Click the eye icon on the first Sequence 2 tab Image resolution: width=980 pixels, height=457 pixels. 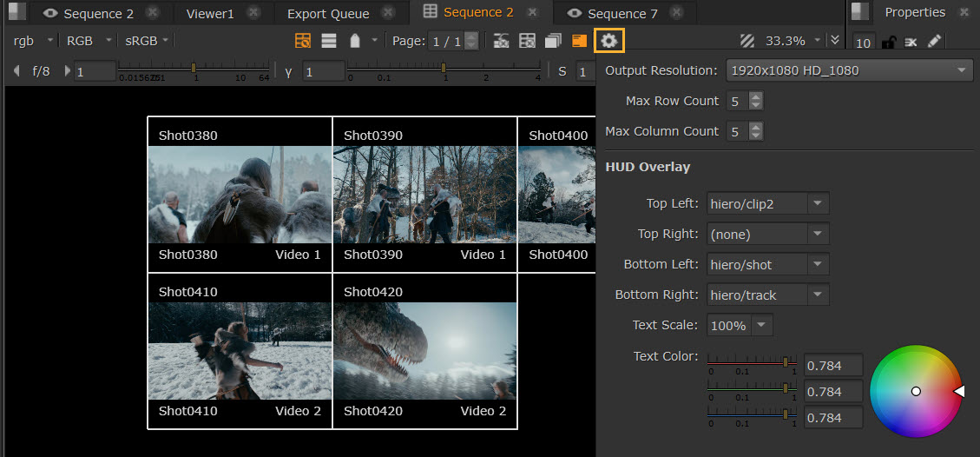(x=50, y=13)
